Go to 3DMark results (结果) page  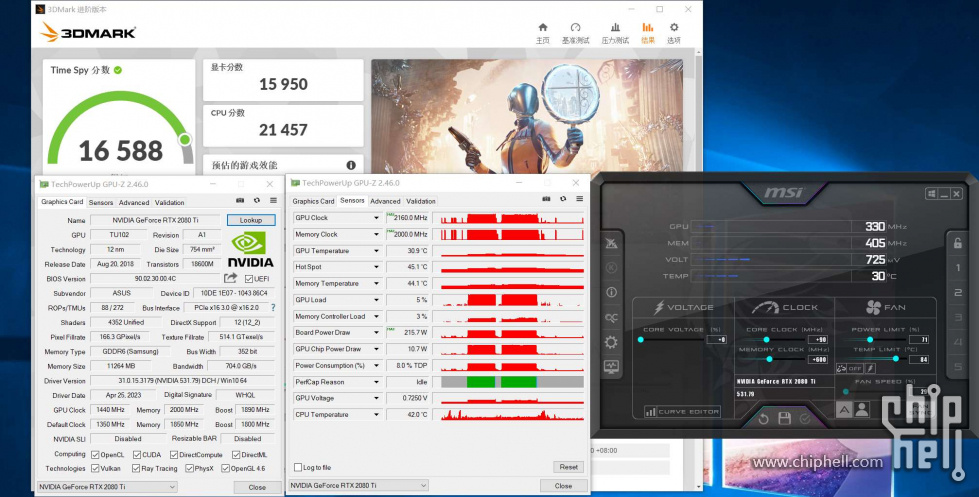647,33
